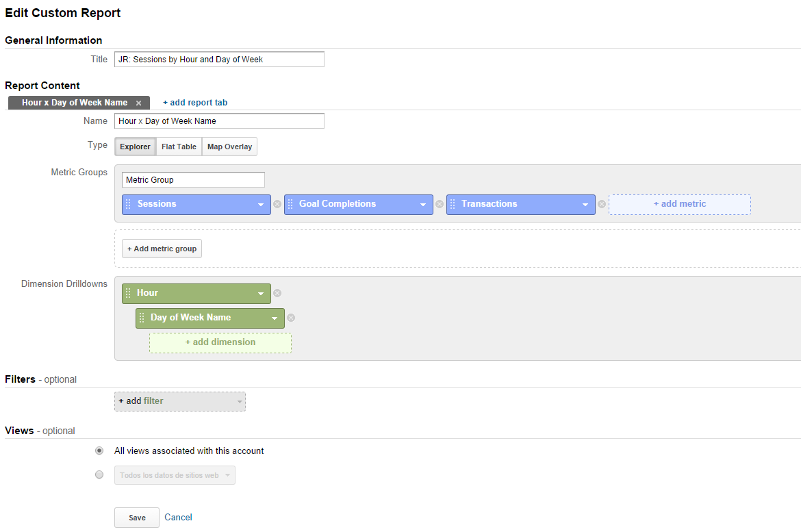The height and width of the screenshot is (532, 801).
Task: Remove the Hour dimension
Action: [277, 293]
